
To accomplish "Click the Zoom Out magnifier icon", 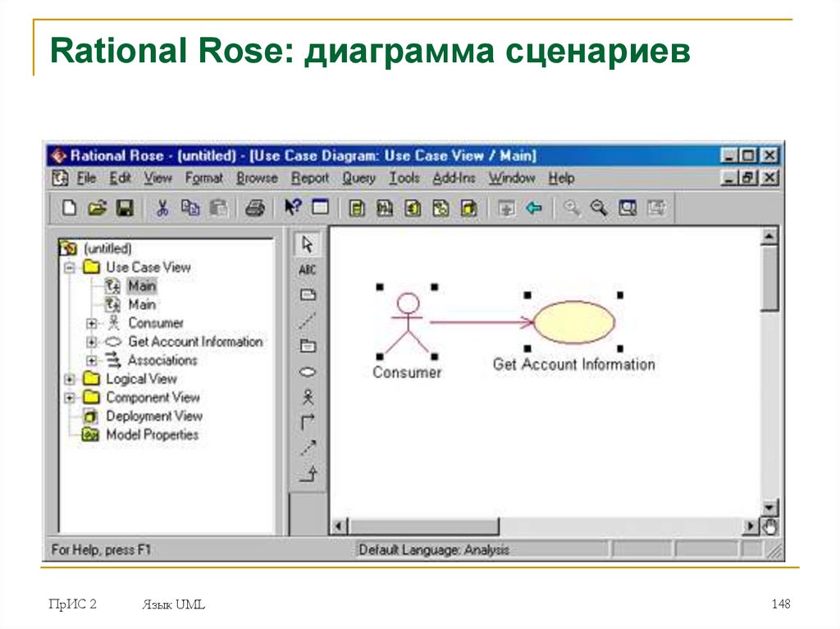I will point(599,207).
